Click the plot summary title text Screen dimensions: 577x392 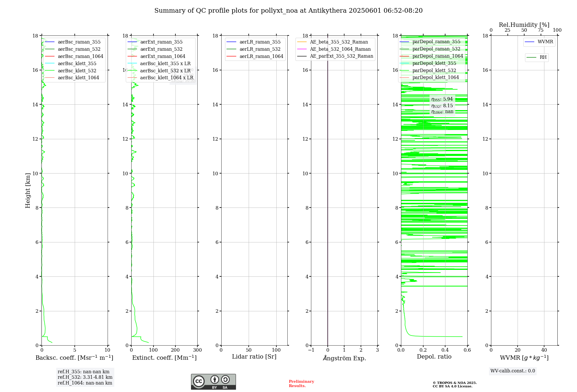click(288, 11)
